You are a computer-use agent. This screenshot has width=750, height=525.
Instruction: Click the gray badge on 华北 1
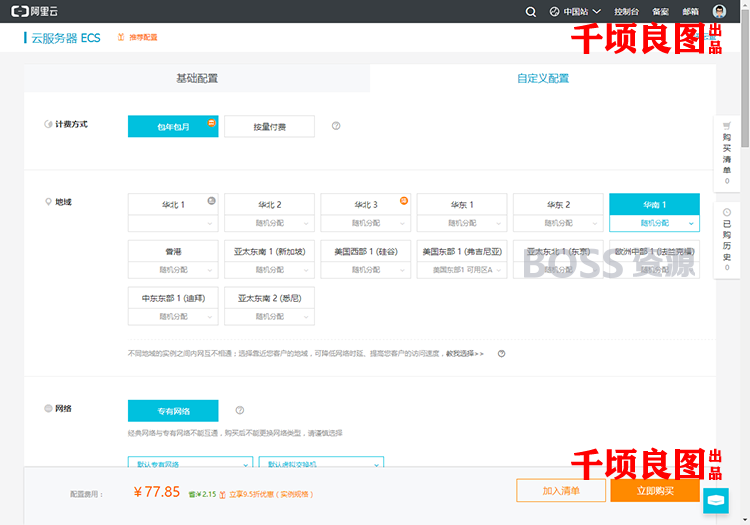click(211, 201)
